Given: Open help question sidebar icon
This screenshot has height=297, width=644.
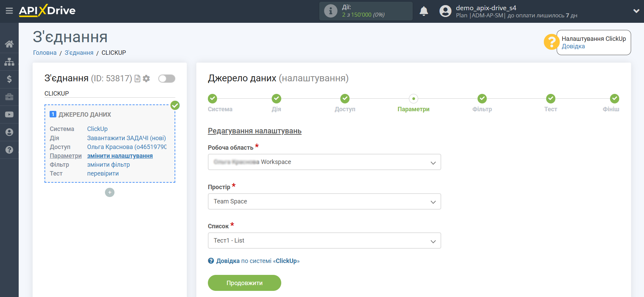Looking at the screenshot, I should click(x=9, y=150).
